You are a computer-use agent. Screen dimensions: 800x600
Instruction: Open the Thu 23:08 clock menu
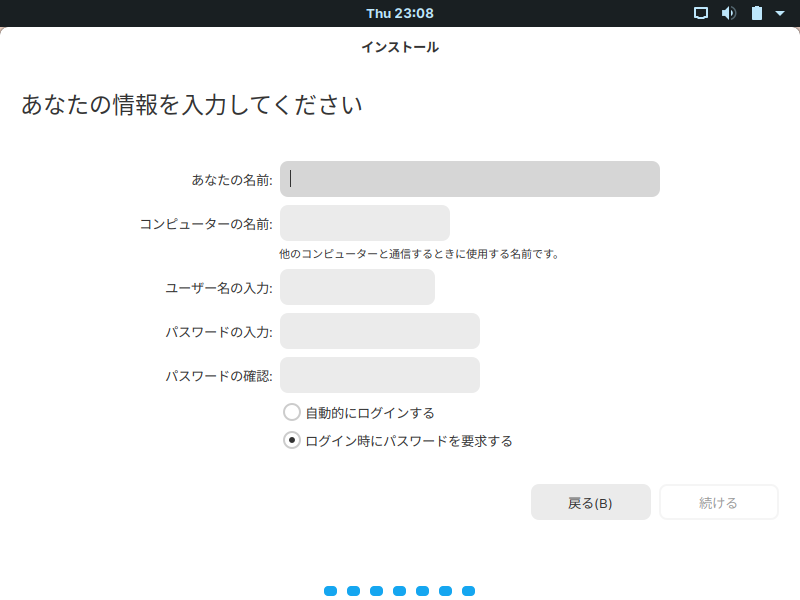[x=400, y=13]
